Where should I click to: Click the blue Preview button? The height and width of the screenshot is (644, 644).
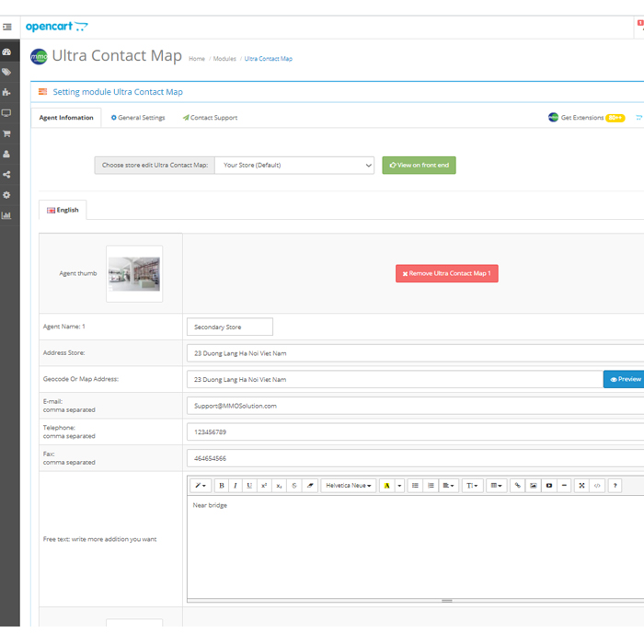click(625, 379)
